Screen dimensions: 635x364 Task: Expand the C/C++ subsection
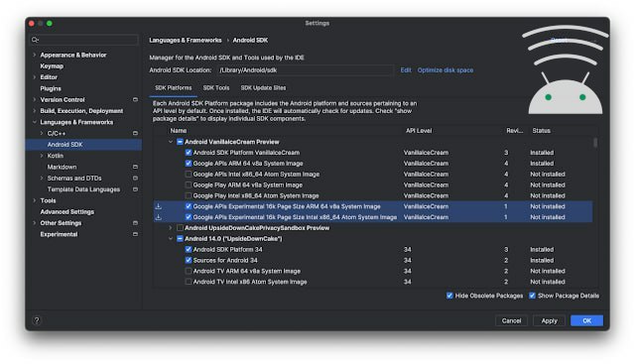42,133
